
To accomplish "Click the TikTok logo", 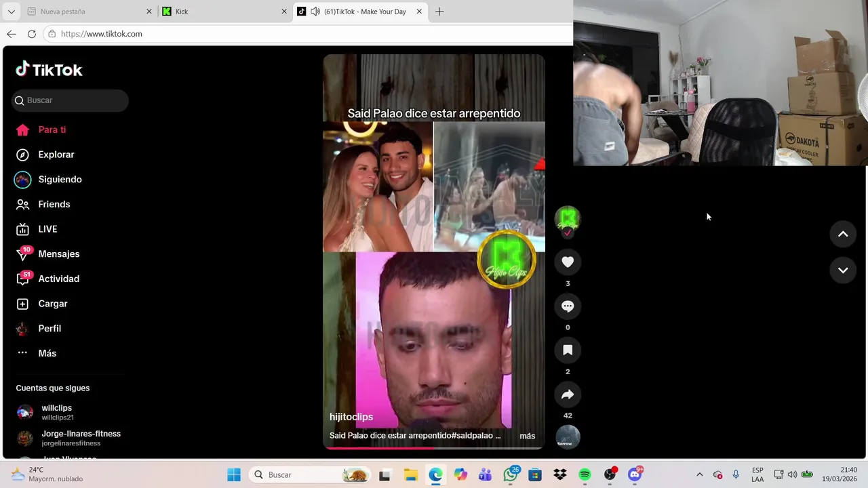I will [49, 70].
